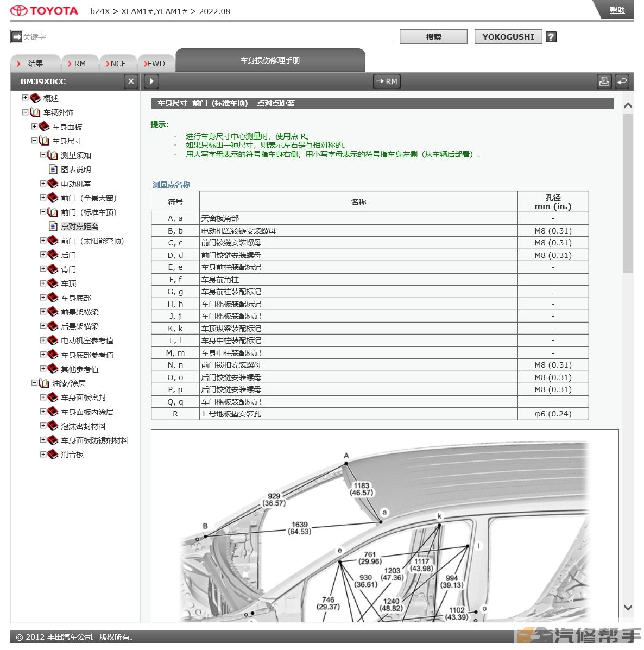This screenshot has height=650, width=644.
Task: Click the 背门 book icon
Action: [53, 269]
